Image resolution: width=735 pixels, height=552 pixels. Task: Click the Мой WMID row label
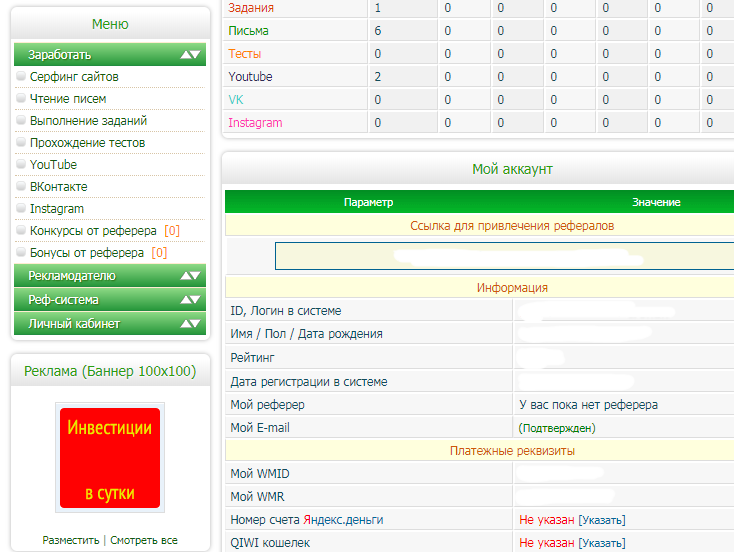260,474
